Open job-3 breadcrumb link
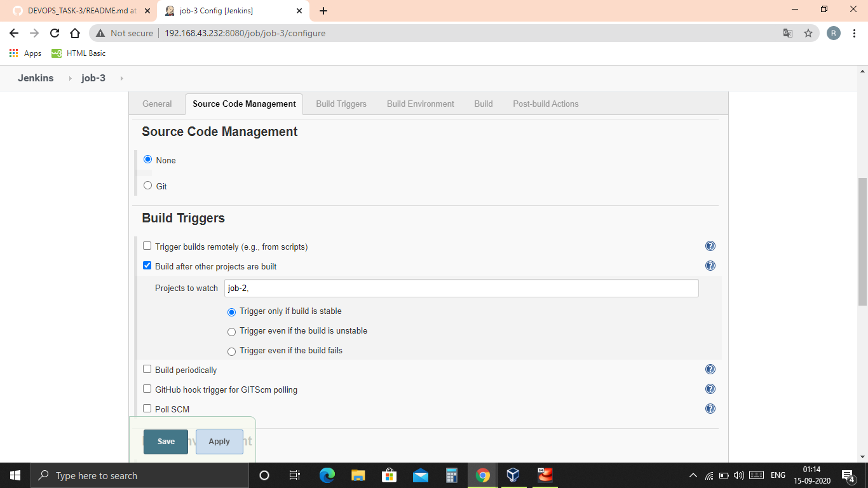This screenshot has height=488, width=868. [x=93, y=78]
